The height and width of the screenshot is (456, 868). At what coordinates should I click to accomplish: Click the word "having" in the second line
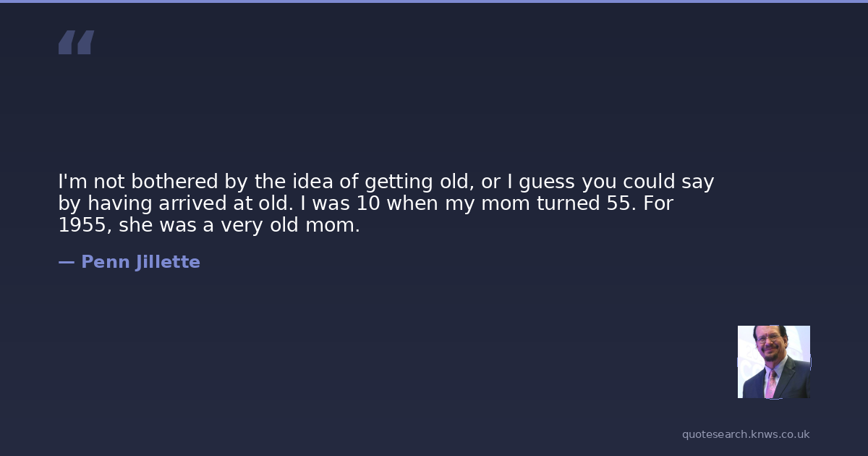coord(121,203)
